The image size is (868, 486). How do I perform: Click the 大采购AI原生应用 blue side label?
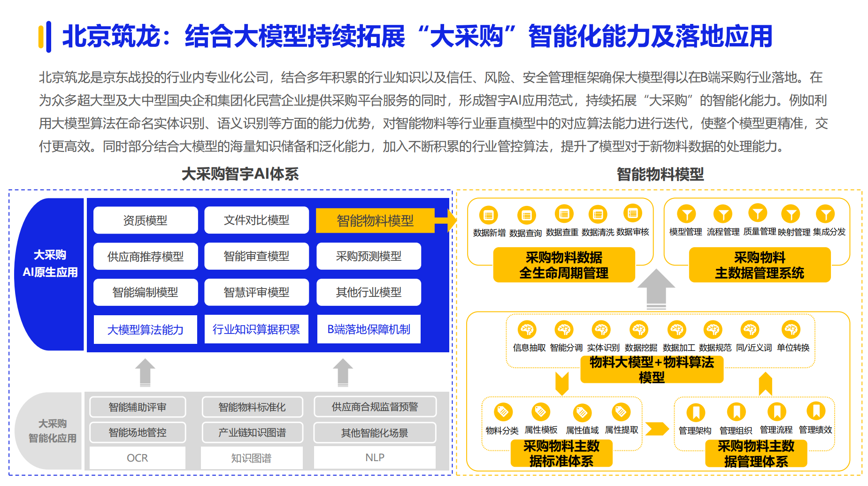(50, 263)
